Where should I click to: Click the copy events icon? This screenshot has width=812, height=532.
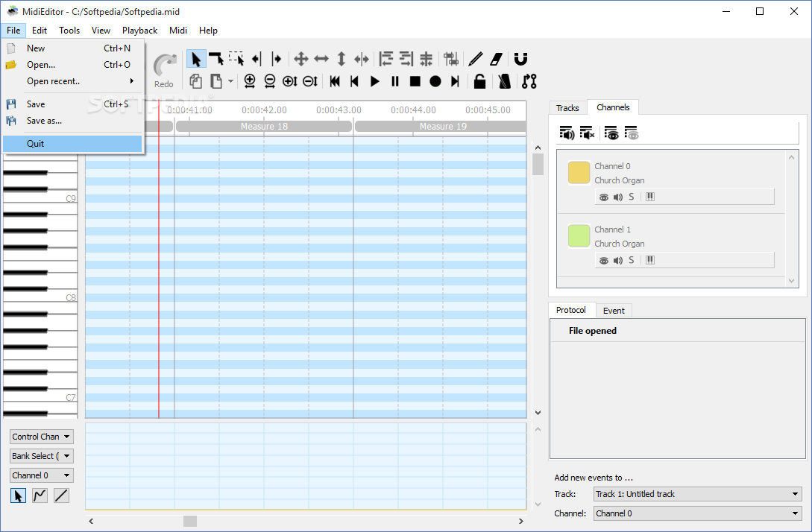coord(196,81)
